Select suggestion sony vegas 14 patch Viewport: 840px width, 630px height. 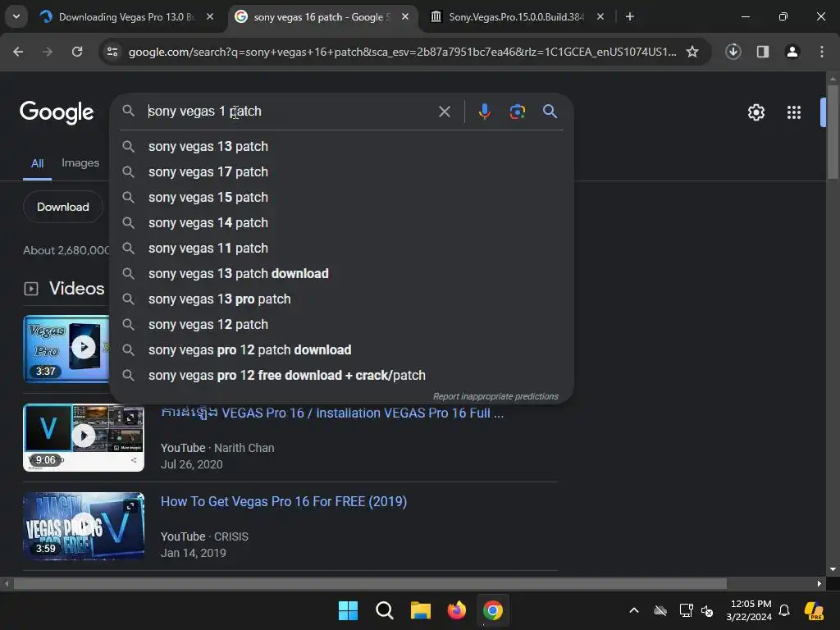coord(342,223)
